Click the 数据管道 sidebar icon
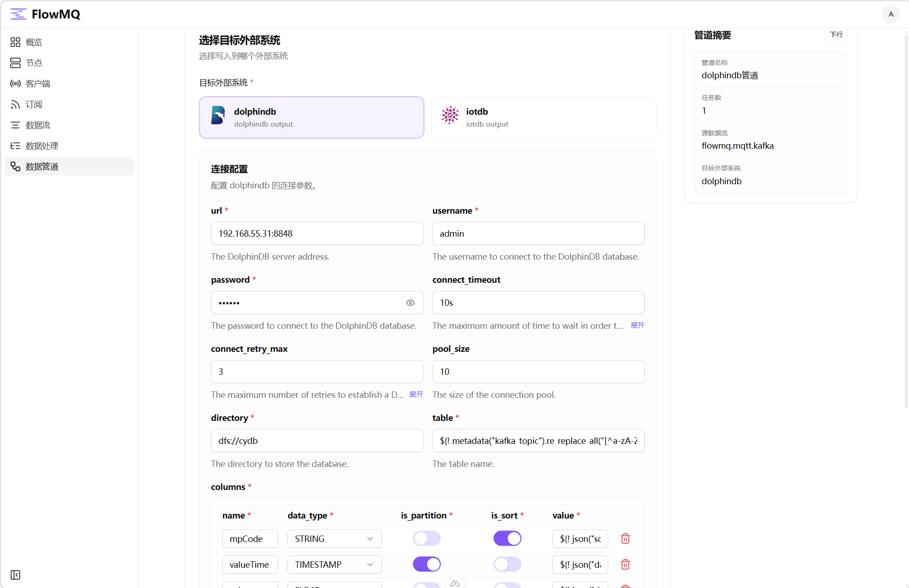Viewport: 909px width, 588px height. [15, 166]
